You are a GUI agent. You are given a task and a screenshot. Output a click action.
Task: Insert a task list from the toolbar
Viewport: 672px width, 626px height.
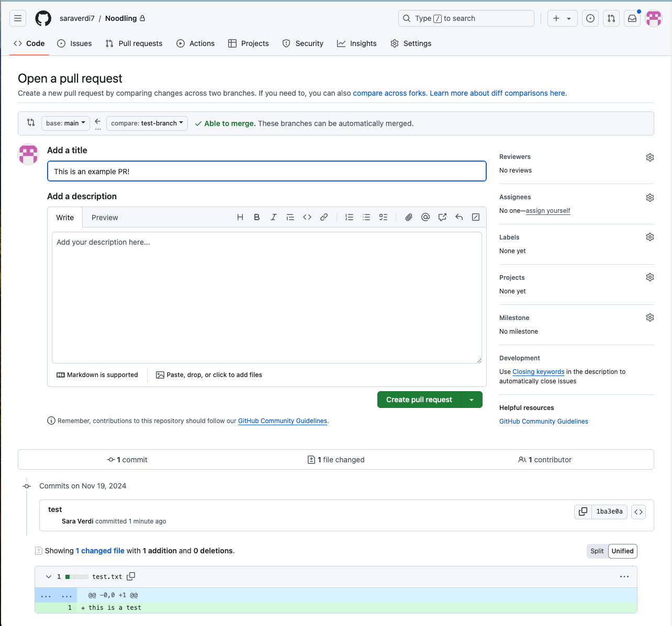pyautogui.click(x=384, y=217)
